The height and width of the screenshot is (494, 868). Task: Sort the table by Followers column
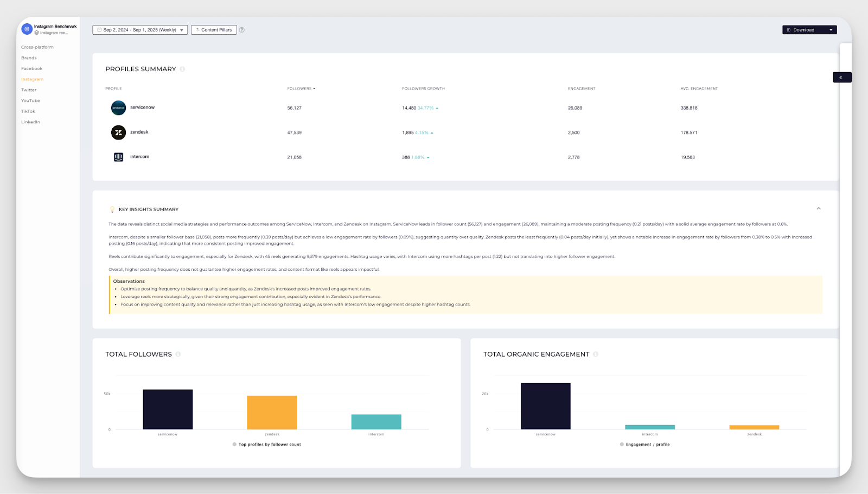pyautogui.click(x=301, y=88)
